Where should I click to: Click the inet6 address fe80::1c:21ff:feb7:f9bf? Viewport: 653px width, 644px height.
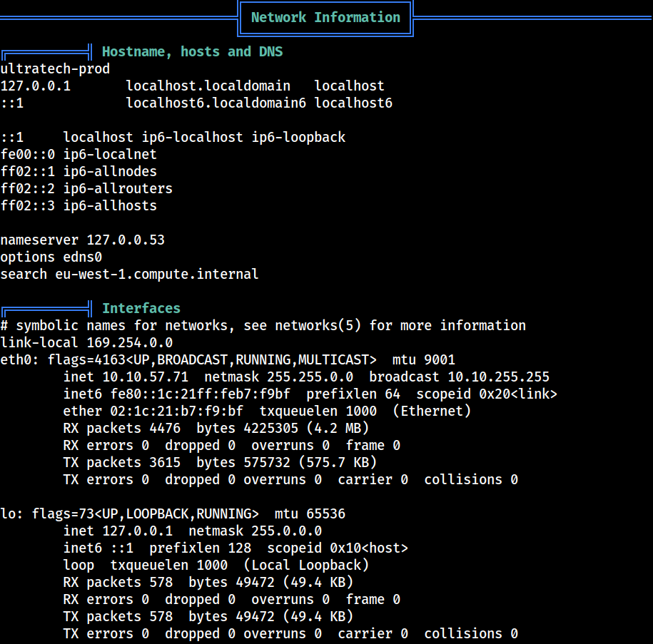tap(200, 394)
